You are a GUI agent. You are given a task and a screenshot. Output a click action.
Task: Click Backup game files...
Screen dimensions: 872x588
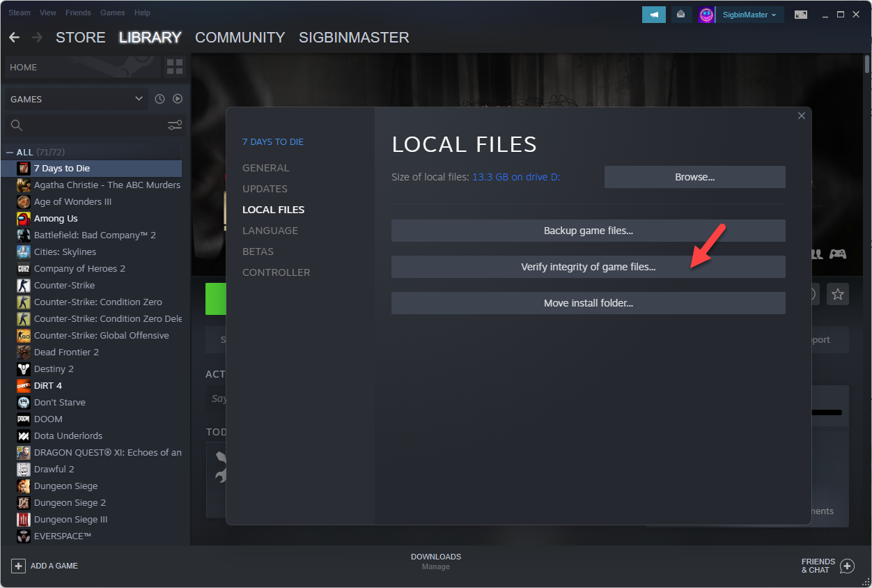click(x=589, y=231)
